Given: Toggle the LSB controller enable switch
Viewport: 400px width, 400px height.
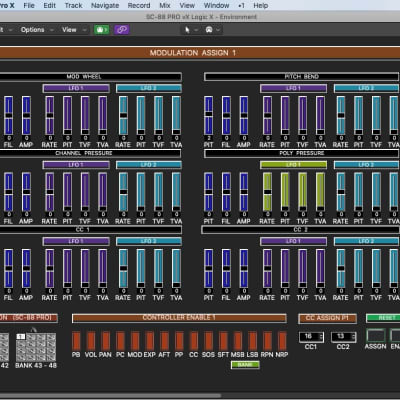Looking at the screenshot, I should (x=252, y=341).
